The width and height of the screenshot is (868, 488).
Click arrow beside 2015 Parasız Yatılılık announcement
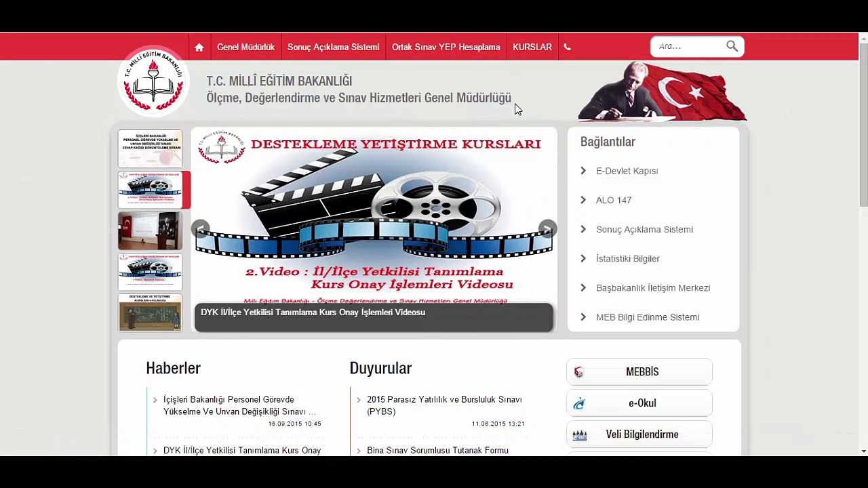point(359,400)
